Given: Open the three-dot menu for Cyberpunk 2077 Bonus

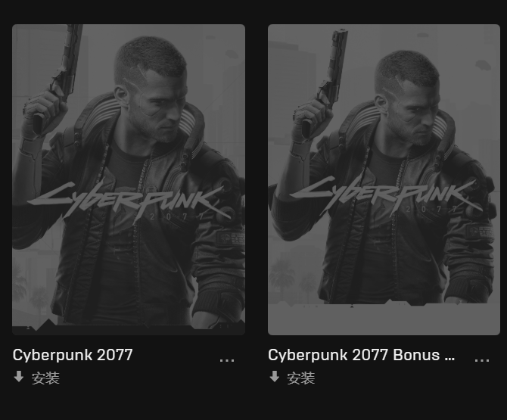Looking at the screenshot, I should [x=482, y=360].
